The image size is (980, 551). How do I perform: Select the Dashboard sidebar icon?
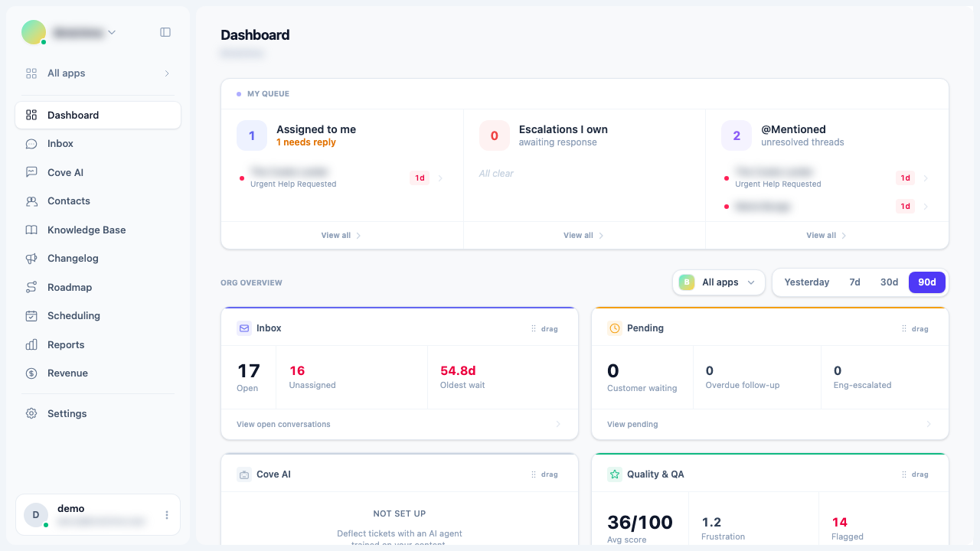[x=31, y=115]
